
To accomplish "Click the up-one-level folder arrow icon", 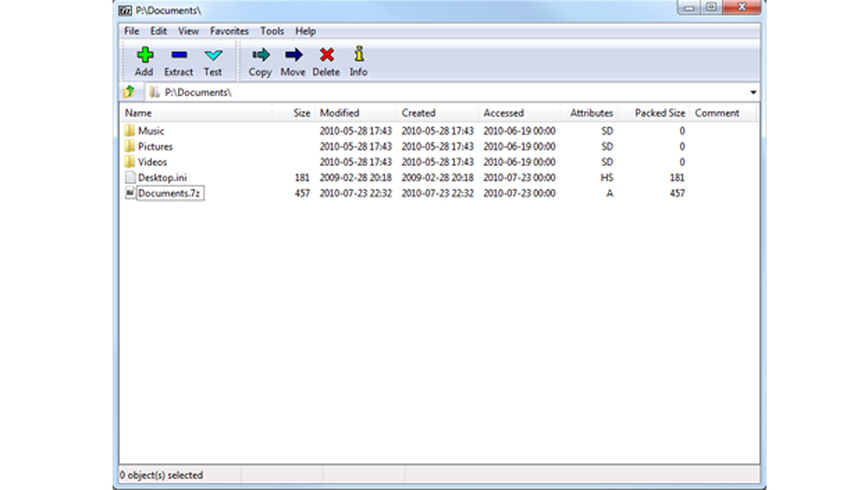I will [130, 92].
